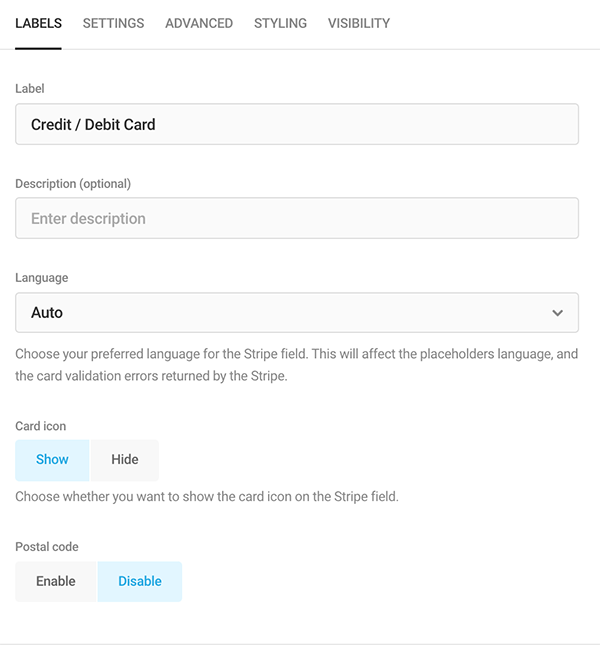Viewport: 600px width, 660px height.
Task: Click the Postal code caption text
Action: pyautogui.click(x=47, y=547)
